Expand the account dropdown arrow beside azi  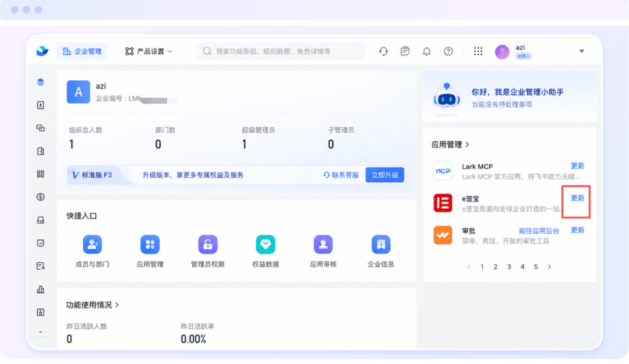pyautogui.click(x=582, y=51)
